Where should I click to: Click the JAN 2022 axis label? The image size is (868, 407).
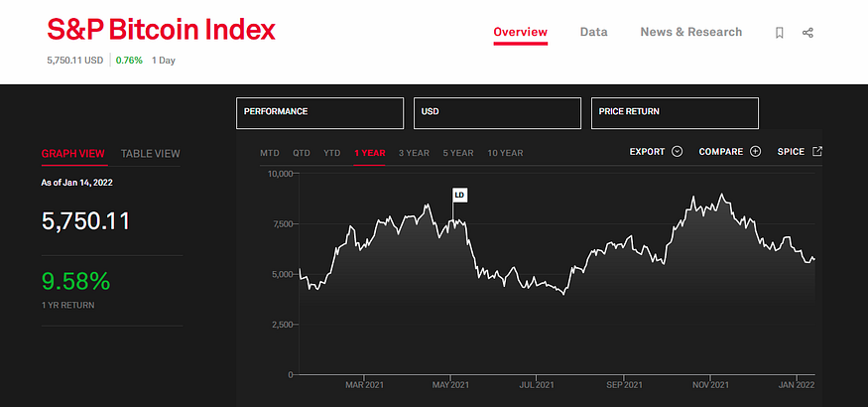796,385
